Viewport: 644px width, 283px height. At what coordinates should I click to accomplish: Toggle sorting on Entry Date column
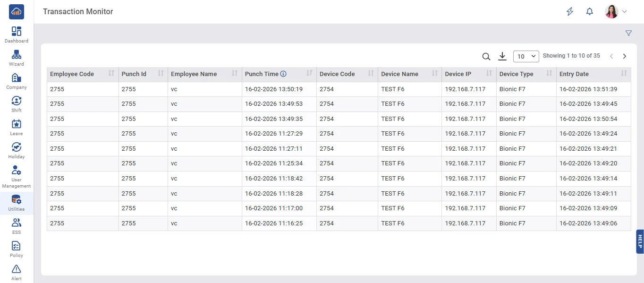(624, 74)
